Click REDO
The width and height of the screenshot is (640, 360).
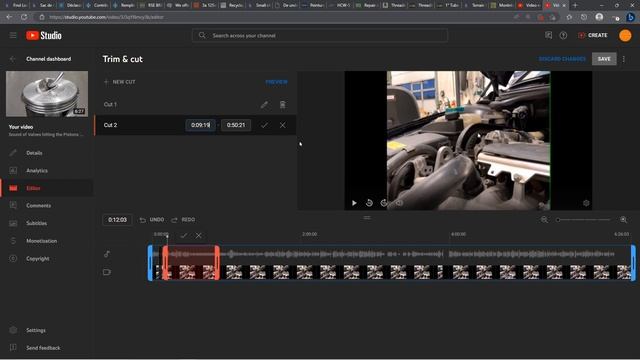pos(183,220)
